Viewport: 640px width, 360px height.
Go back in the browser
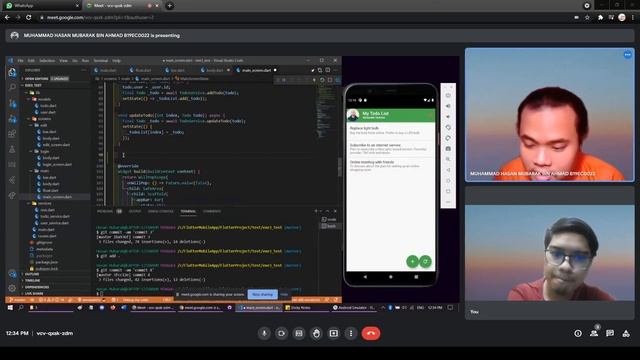tap(7, 18)
